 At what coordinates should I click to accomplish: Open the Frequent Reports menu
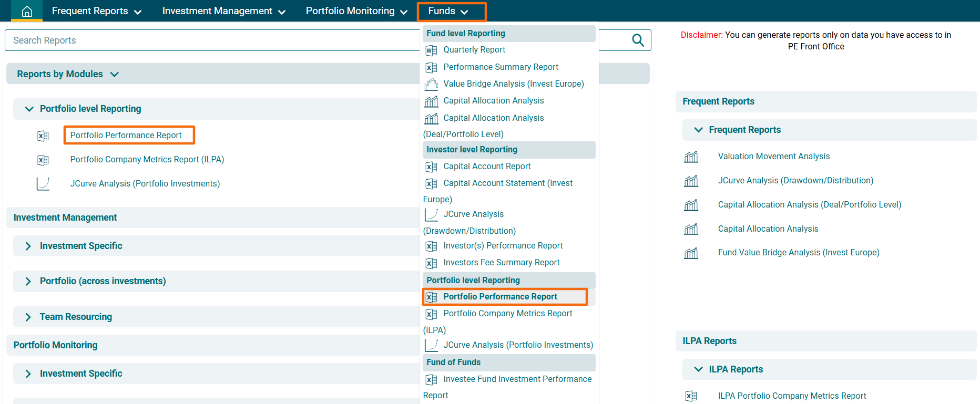tap(96, 11)
